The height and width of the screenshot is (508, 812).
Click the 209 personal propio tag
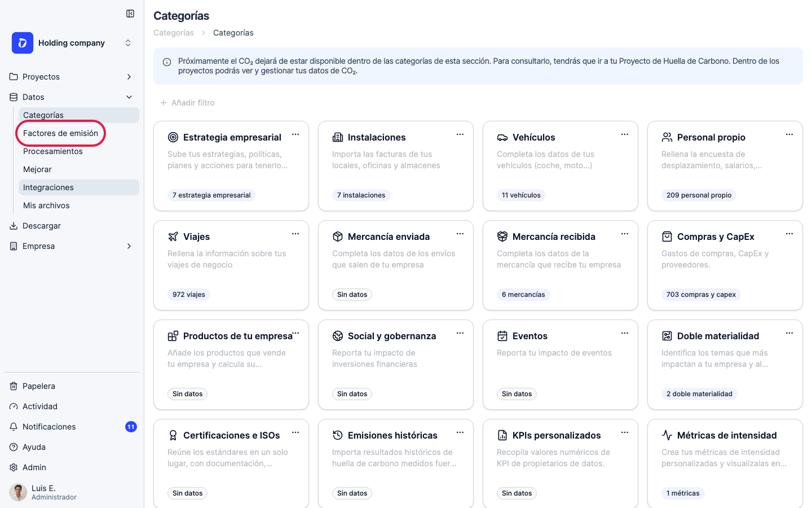[x=699, y=195]
